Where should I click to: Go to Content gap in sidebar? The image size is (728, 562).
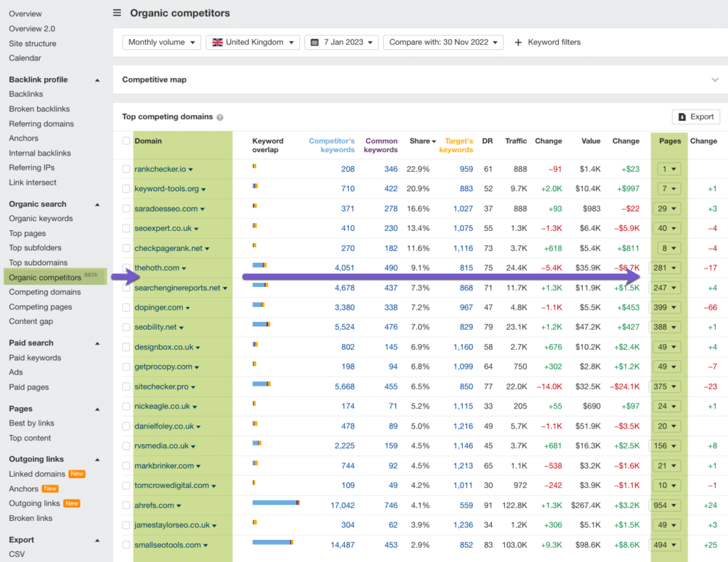pos(31,322)
